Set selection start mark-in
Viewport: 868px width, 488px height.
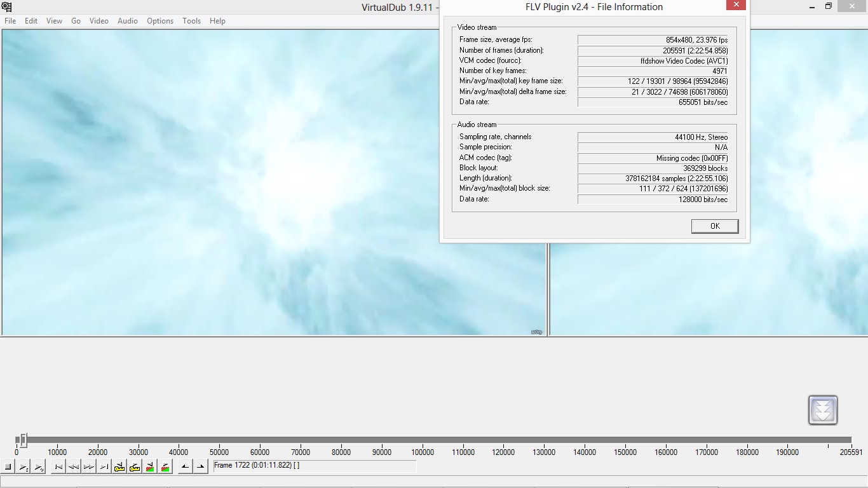tap(185, 467)
